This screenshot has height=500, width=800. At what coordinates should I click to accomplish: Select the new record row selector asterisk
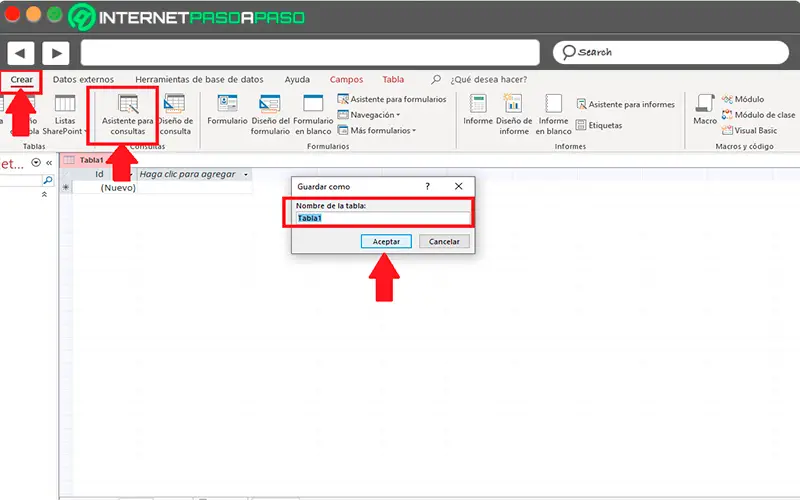coord(66,188)
